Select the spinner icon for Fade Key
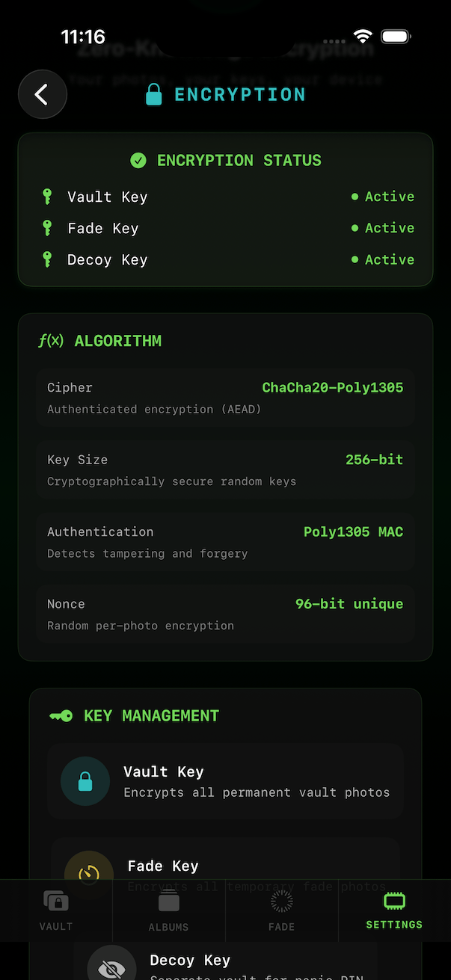Viewport: 451px width, 980px height. pos(88,875)
